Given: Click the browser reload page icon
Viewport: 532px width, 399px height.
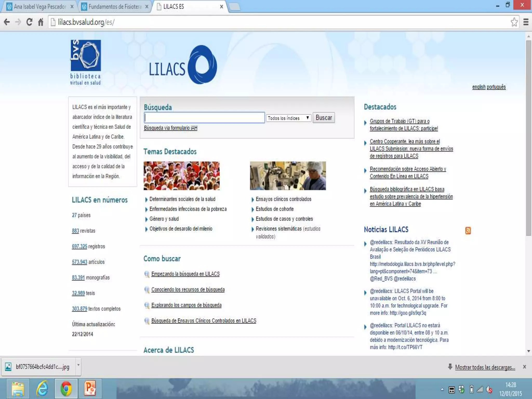Looking at the screenshot, I should 29,22.
